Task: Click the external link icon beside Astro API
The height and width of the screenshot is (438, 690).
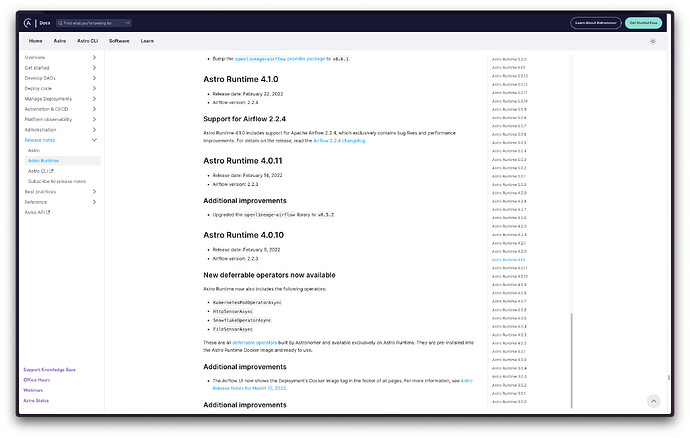Action: pyautogui.click(x=48, y=212)
